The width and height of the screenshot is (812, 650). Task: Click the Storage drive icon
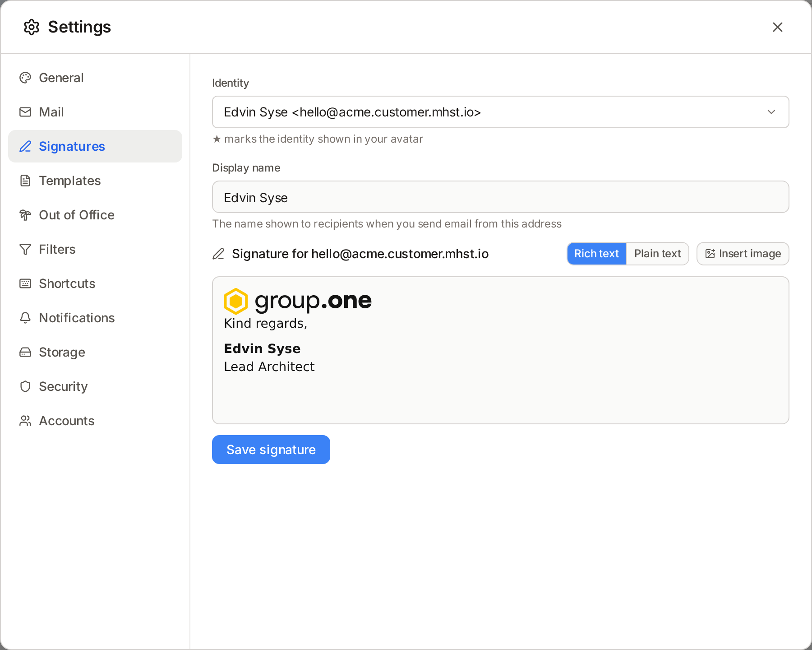pos(25,352)
